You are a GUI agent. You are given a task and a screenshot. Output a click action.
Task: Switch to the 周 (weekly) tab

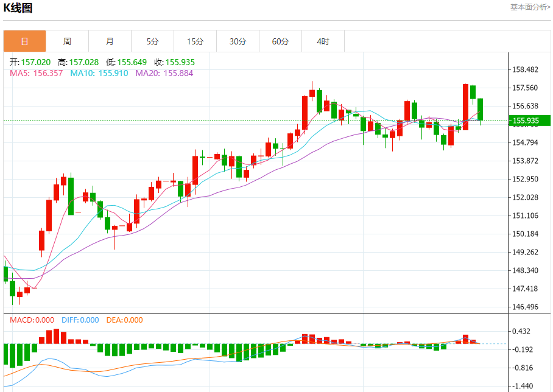pos(67,41)
